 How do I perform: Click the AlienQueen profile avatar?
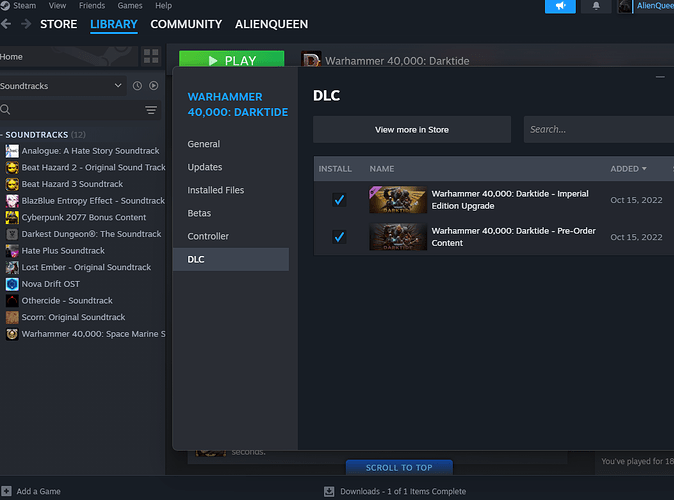coord(625,6)
